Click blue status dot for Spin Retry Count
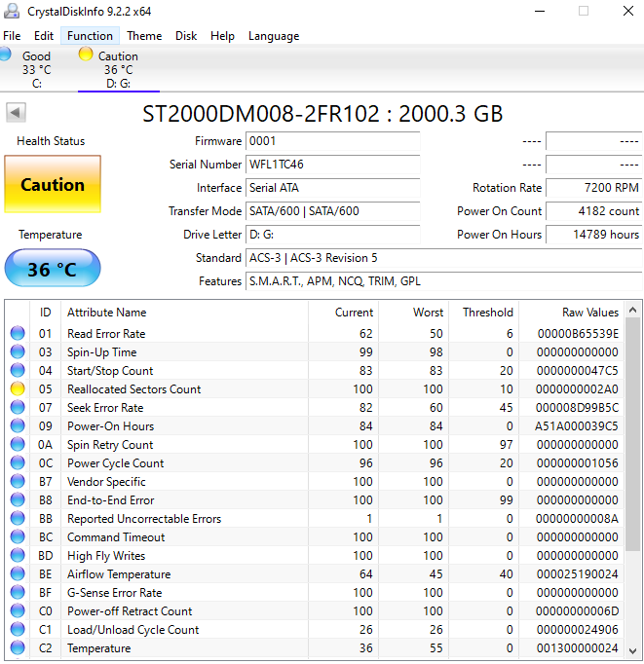Viewport: 644px width, 664px height. coord(18,445)
